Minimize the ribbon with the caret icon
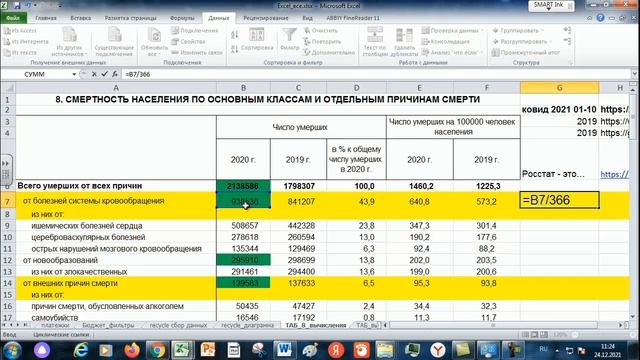640x360 pixels. (x=589, y=18)
